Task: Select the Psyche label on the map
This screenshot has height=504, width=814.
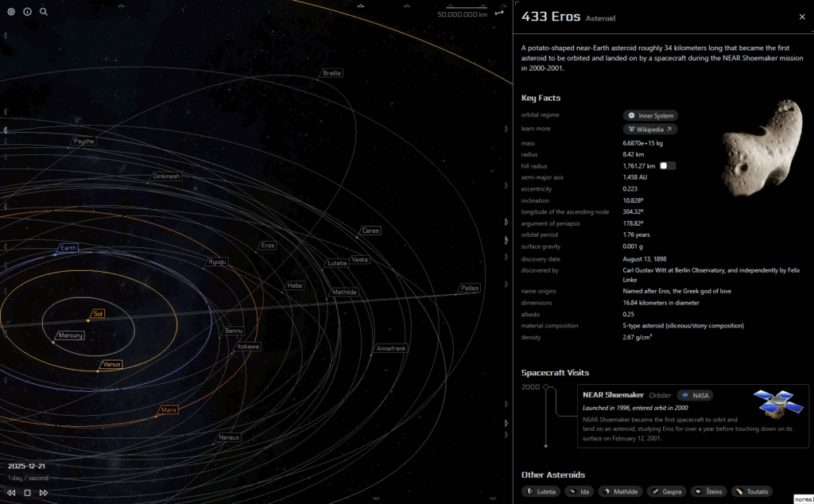Action: 83,142
